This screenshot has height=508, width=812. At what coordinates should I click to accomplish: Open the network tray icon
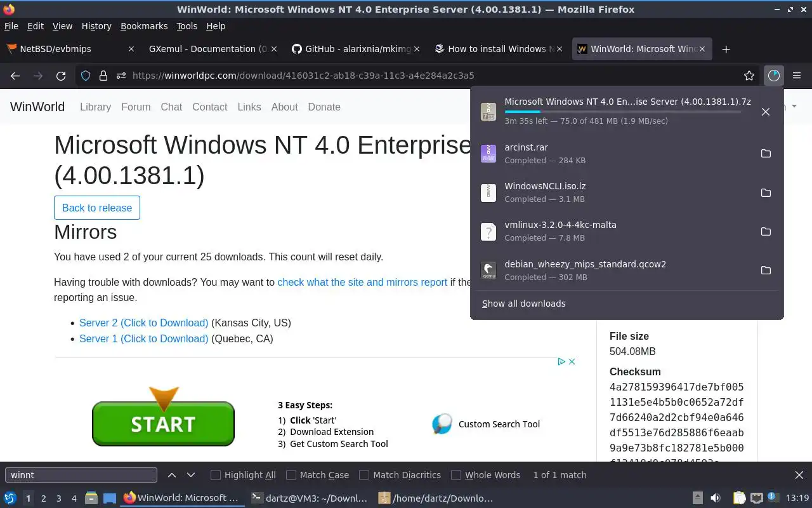tap(756, 498)
